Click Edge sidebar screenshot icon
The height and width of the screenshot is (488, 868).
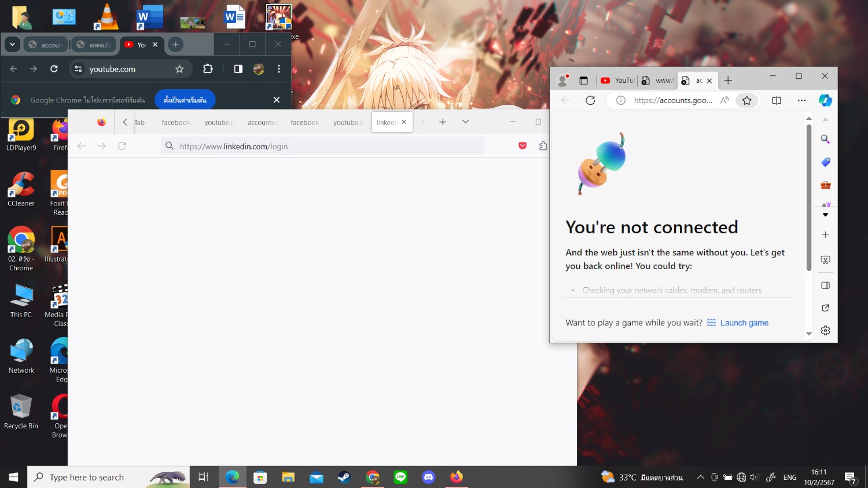826,260
